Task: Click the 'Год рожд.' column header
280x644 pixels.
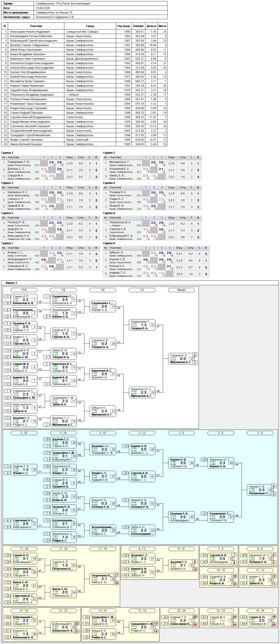Action: click(x=123, y=26)
